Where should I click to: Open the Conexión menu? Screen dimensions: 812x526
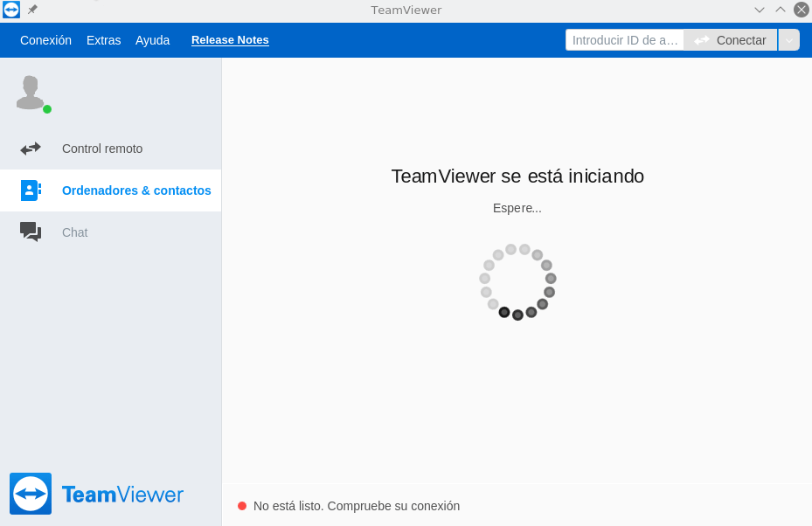(x=45, y=40)
